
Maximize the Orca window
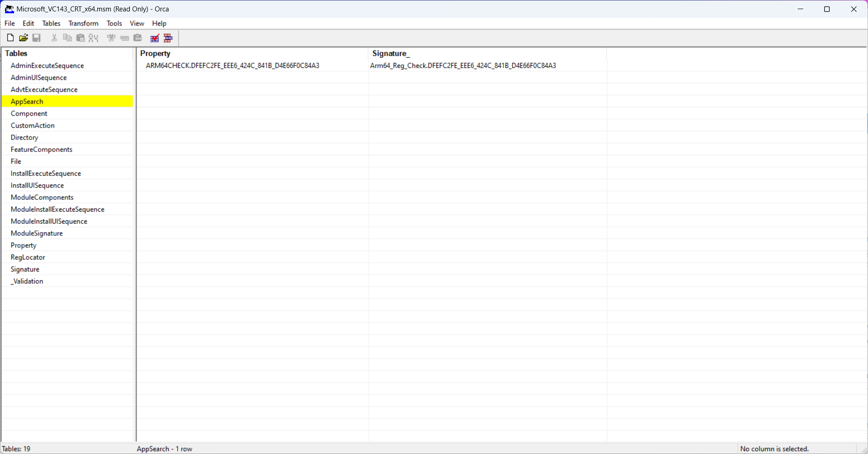(x=827, y=9)
